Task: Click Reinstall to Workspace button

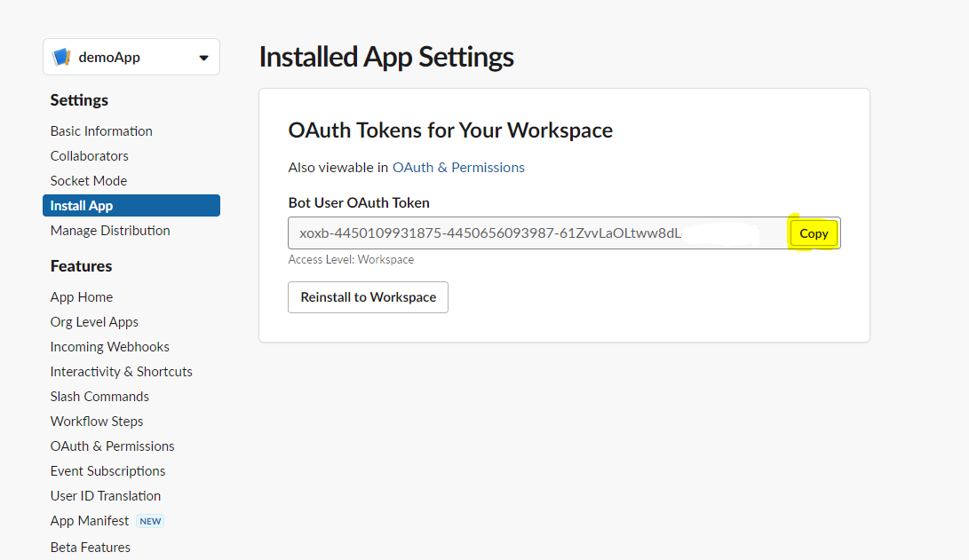Action: 369,297
